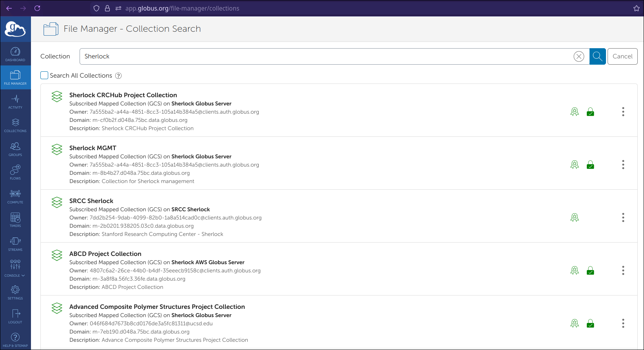Viewport: 644px width, 350px height.
Task: Click the site lock icon in address bar
Action: 107,8
